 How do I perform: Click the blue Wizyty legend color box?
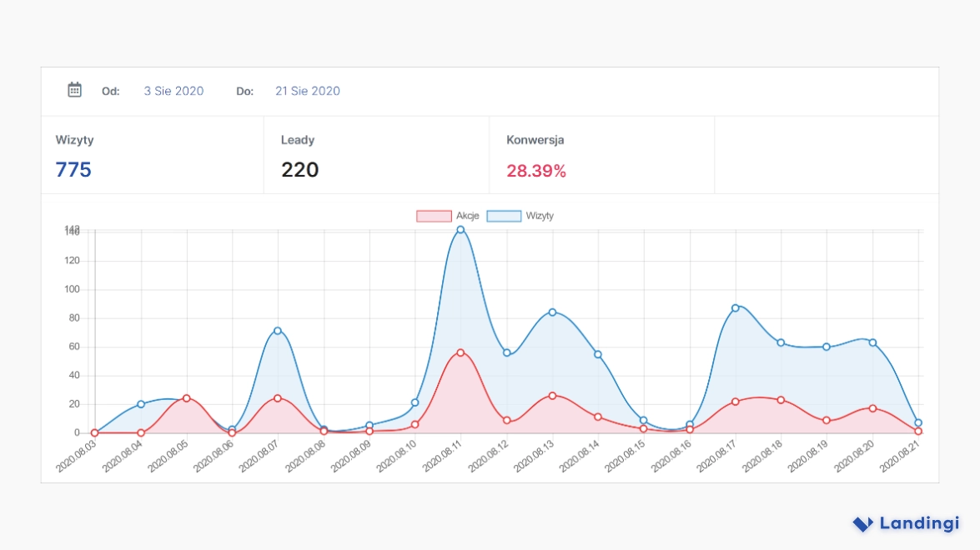[504, 216]
